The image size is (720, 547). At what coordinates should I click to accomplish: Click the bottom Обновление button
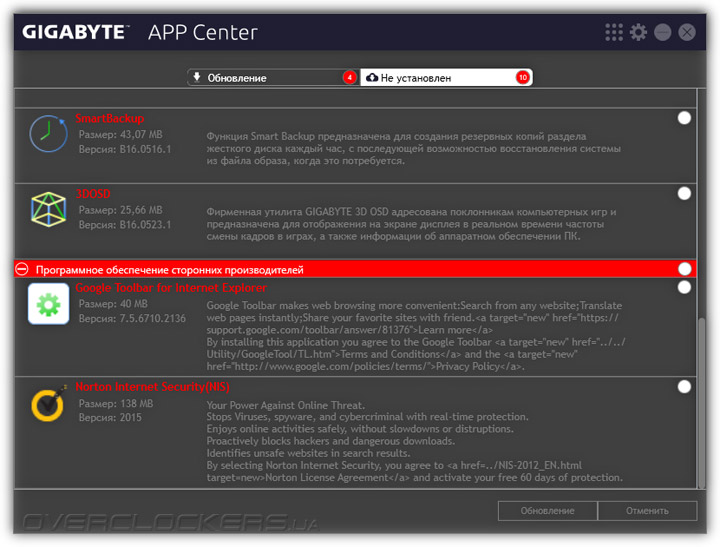547,511
